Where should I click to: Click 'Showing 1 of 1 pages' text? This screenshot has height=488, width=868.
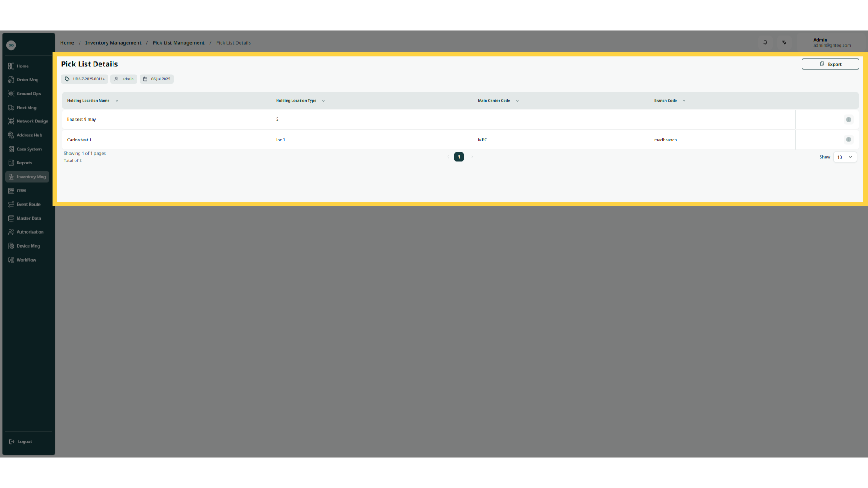(x=85, y=153)
